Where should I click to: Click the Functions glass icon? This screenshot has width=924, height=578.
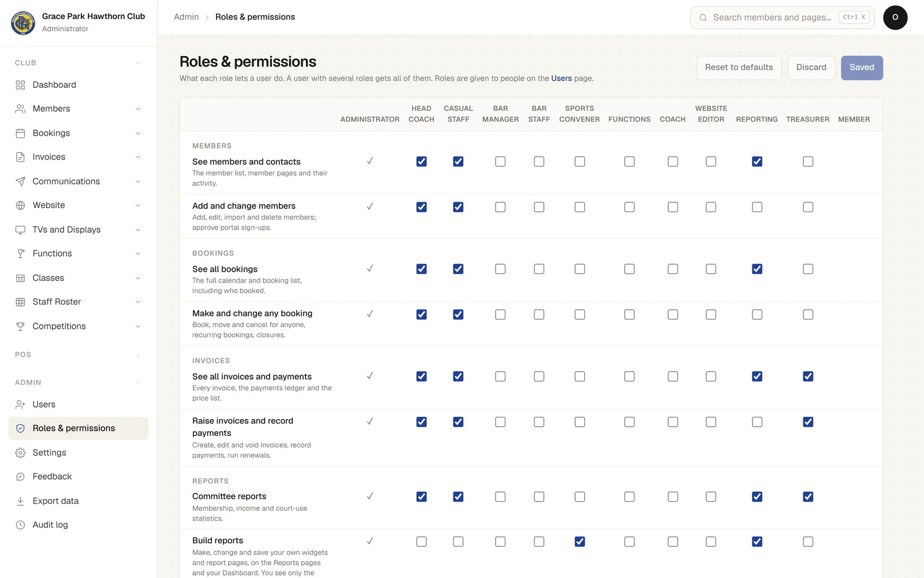pos(20,254)
